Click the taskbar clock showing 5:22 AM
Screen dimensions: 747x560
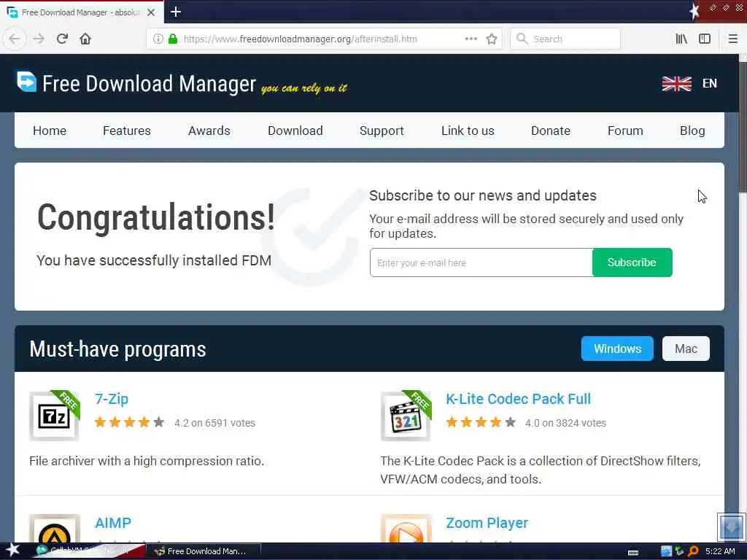pos(720,551)
